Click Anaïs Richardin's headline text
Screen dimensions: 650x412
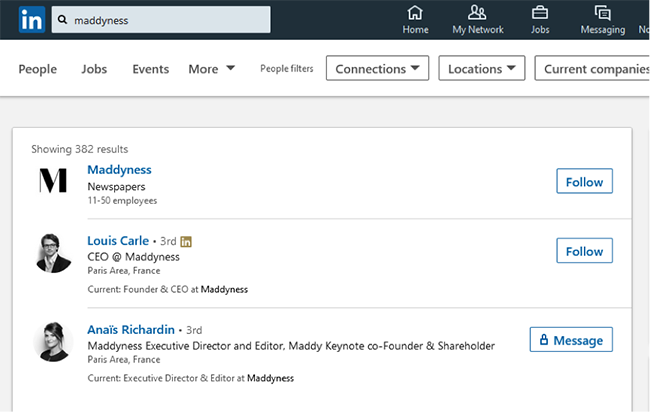291,346
